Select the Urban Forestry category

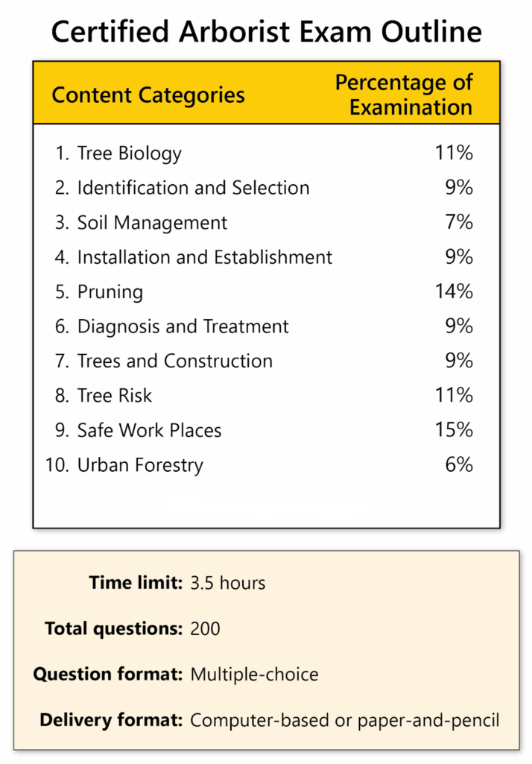coord(140,466)
